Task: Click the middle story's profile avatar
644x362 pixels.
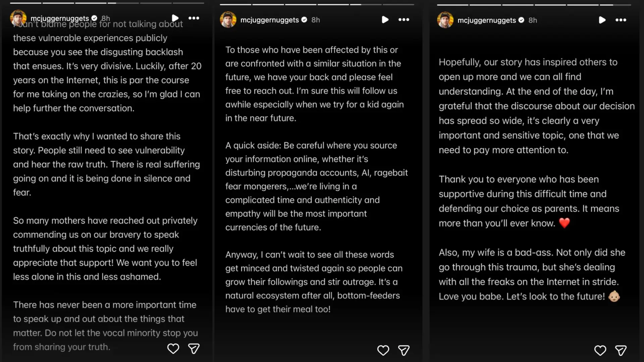Action: point(228,20)
